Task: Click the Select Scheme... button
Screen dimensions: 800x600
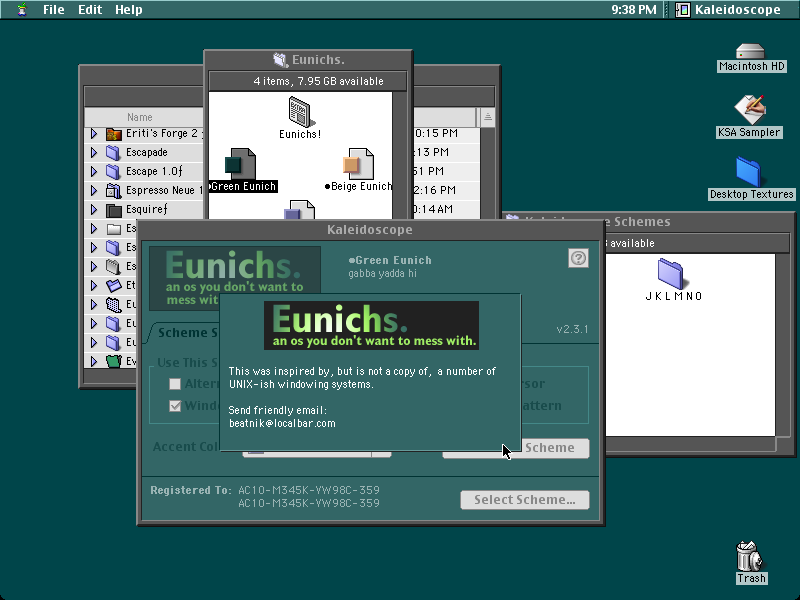Action: click(524, 499)
